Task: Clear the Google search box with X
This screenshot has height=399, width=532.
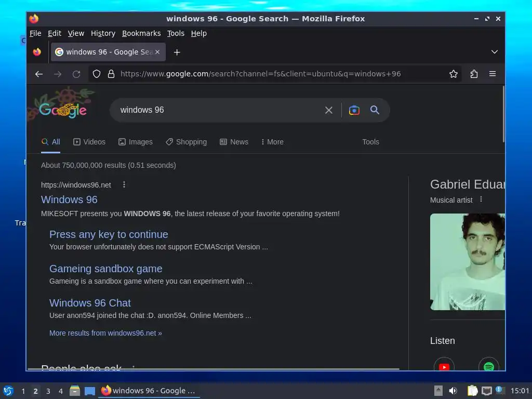Action: point(328,110)
